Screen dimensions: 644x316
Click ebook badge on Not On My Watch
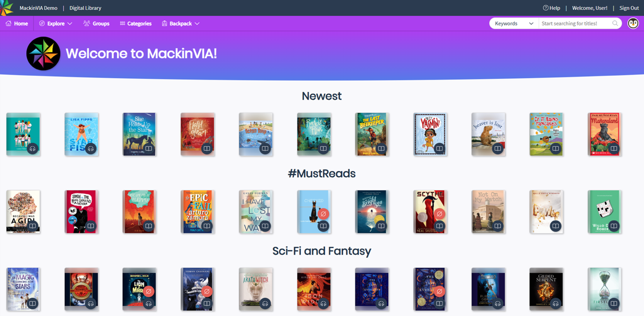point(498,226)
